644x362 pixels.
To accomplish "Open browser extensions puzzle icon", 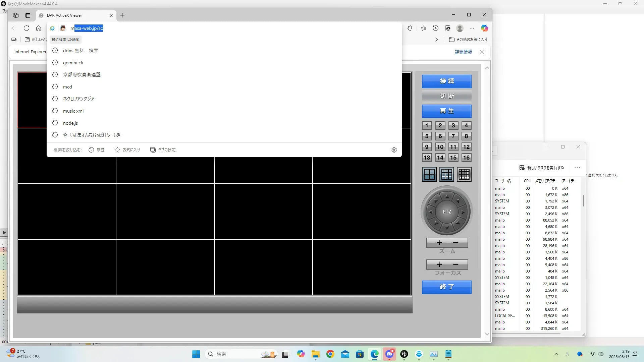I will tap(410, 28).
